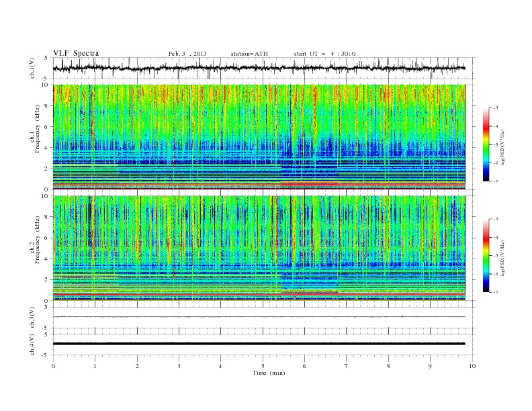Click the ch.2 "Frequency (kHz)" axis label
This screenshot has height=411, width=532.
[38, 240]
